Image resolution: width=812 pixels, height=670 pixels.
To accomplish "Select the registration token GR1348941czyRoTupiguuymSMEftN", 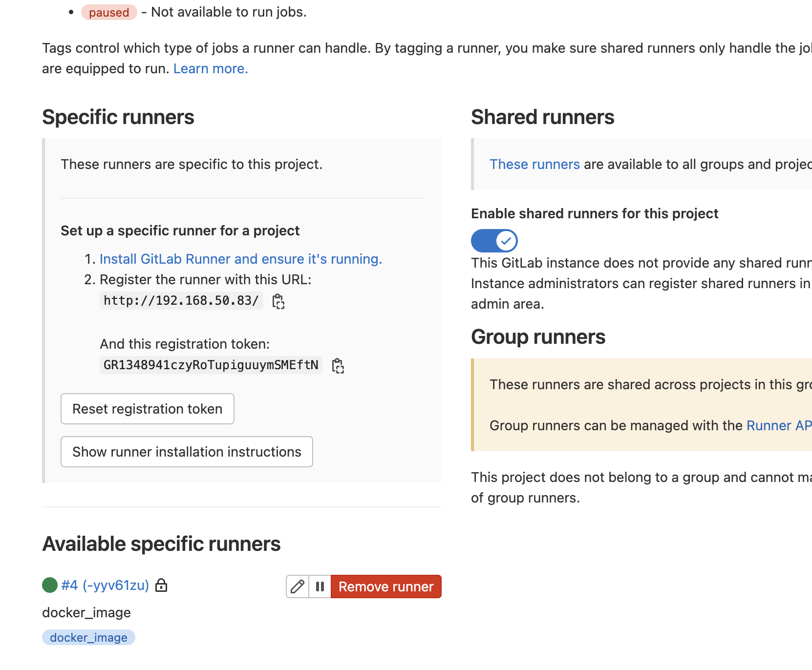I will click(211, 365).
